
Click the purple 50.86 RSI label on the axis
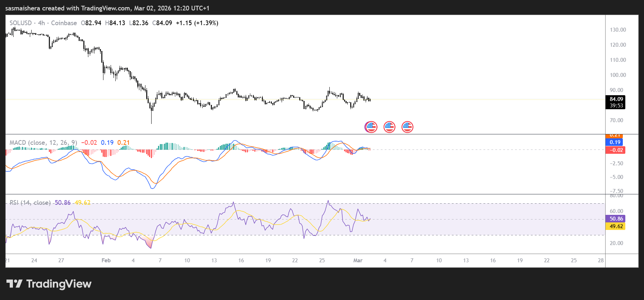coord(616,219)
